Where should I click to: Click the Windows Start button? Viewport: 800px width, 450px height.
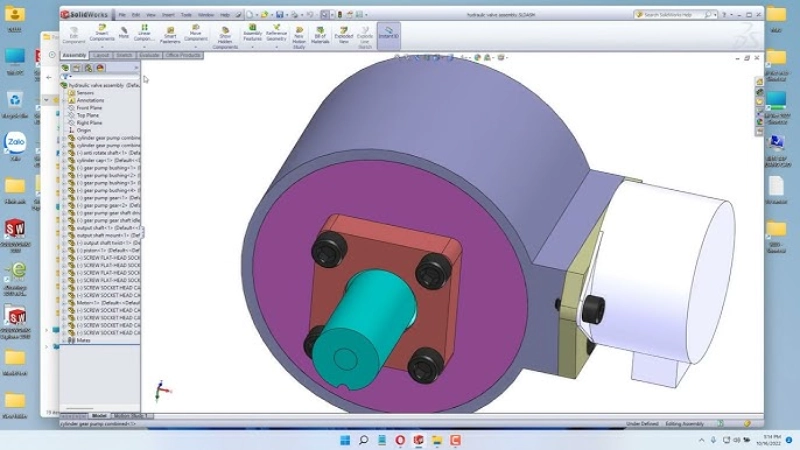click(344, 440)
